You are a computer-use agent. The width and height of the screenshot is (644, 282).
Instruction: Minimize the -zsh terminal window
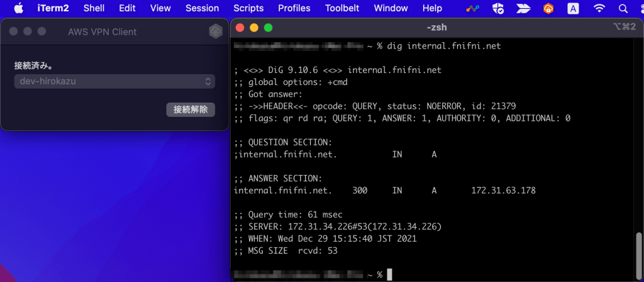pyautogui.click(x=254, y=28)
